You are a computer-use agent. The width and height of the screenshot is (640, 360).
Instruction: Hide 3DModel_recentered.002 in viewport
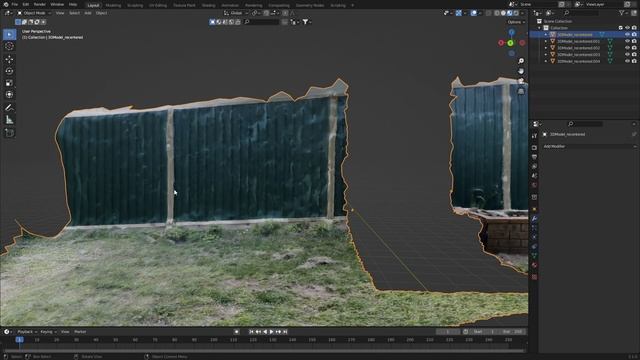point(627,48)
